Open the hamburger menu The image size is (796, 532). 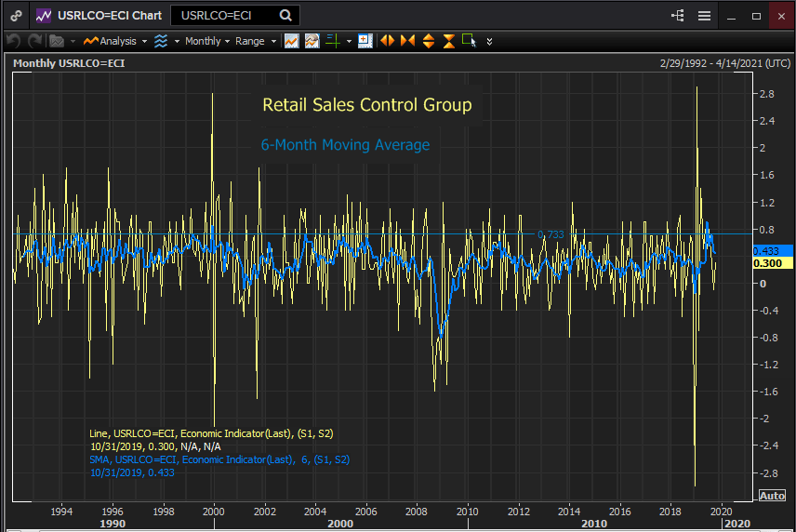pyautogui.click(x=704, y=16)
